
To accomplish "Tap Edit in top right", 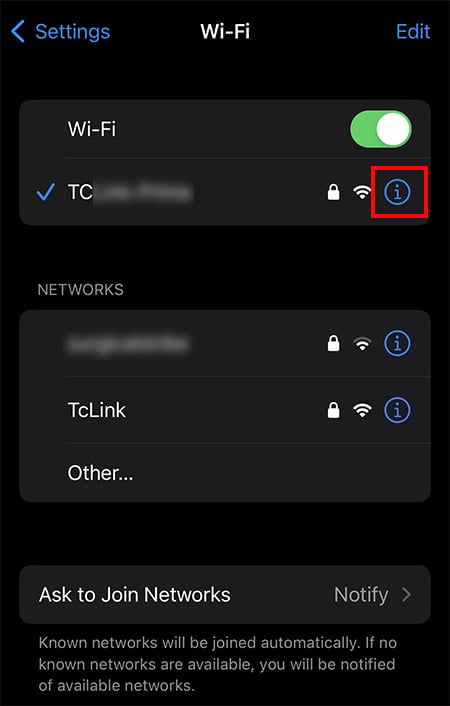I will coord(413,32).
